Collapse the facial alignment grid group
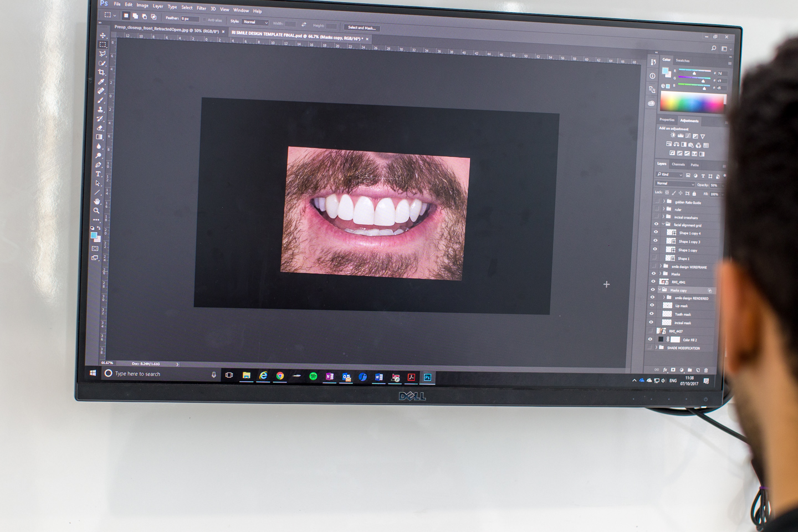The image size is (798, 532). click(663, 224)
